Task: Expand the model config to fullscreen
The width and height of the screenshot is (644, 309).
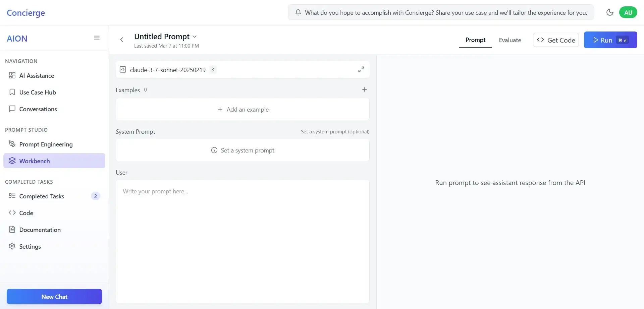Action: click(361, 69)
